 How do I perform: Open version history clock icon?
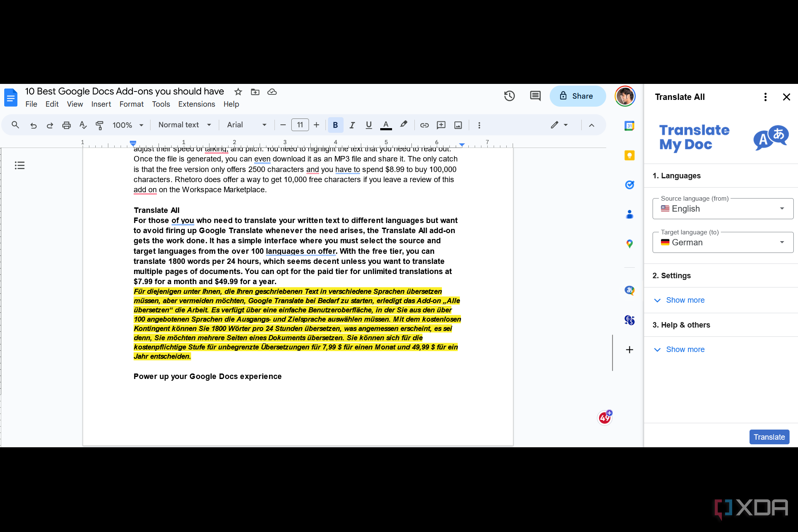click(x=510, y=96)
